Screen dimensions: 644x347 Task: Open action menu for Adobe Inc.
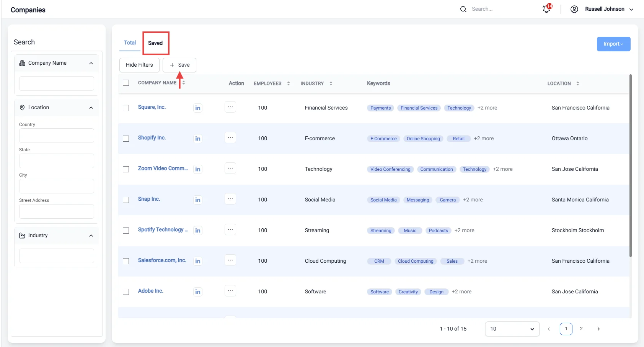pyautogui.click(x=230, y=291)
